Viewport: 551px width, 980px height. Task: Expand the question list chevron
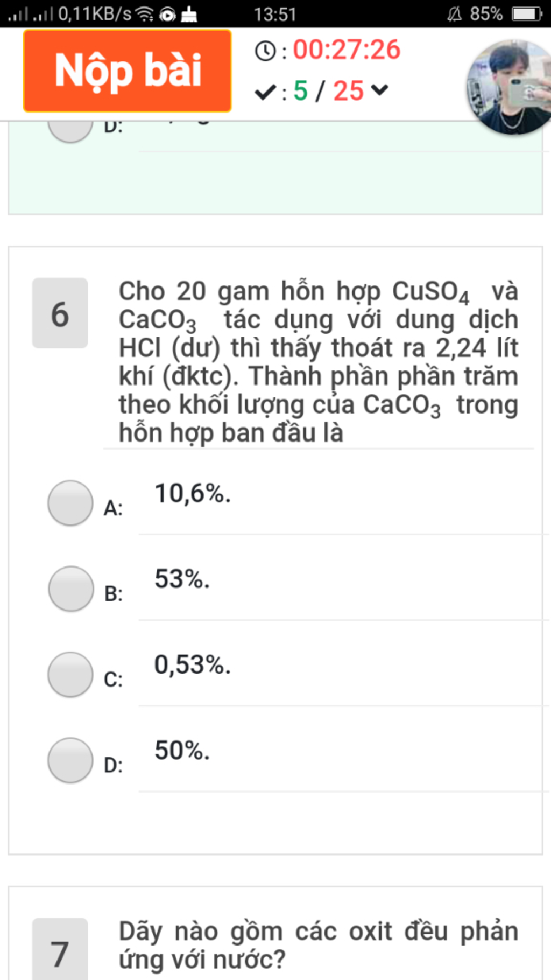point(379,89)
